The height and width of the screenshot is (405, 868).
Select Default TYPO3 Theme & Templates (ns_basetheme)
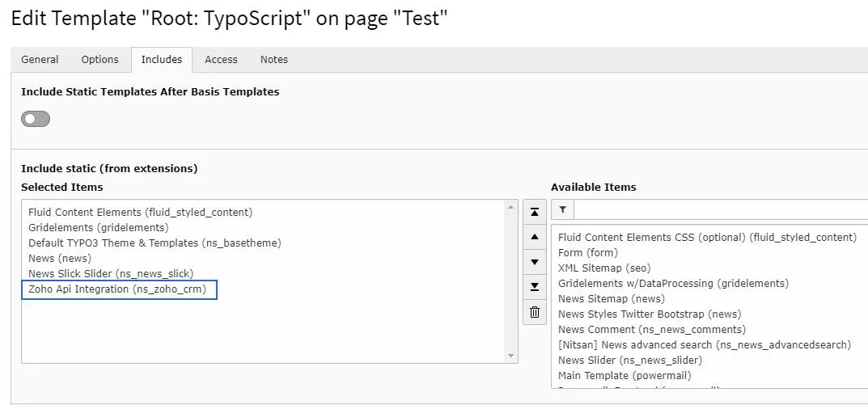(155, 243)
